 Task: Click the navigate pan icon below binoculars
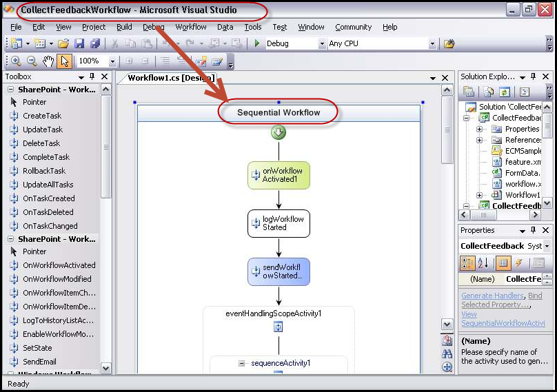pos(447,367)
